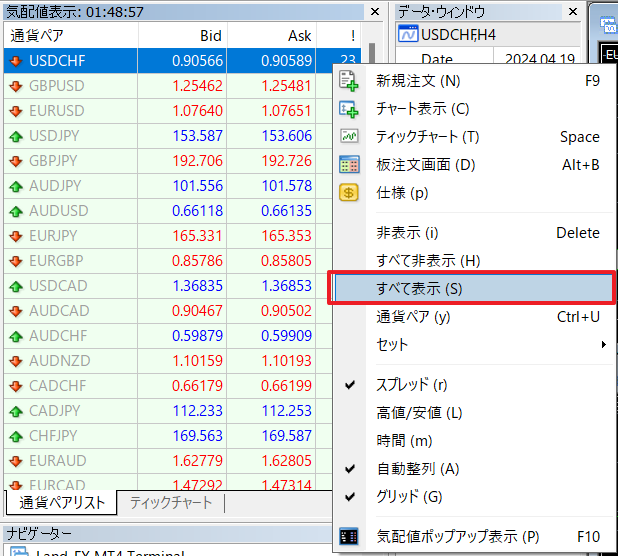Click the up arrow icon beside AUDCHF

pos(16,336)
